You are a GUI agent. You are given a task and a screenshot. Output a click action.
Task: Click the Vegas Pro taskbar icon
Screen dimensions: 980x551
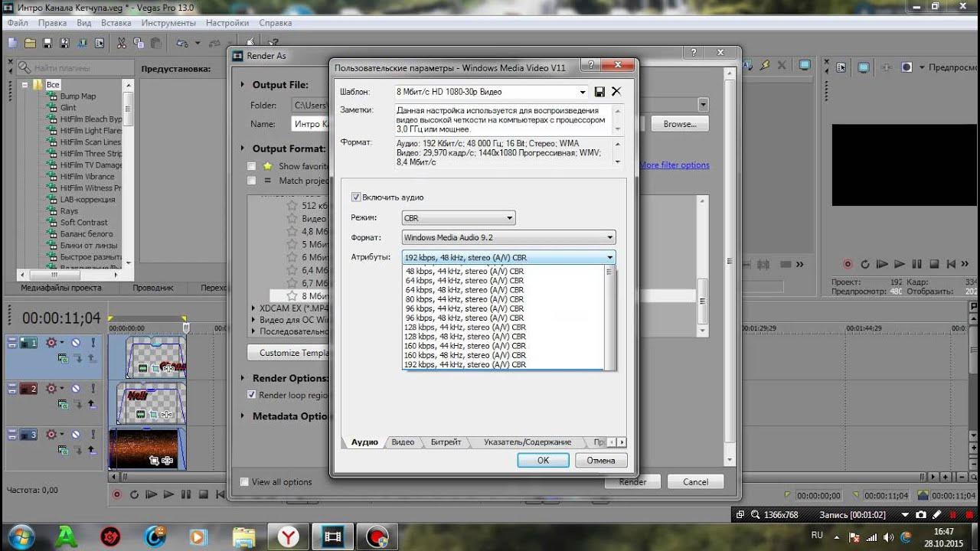tap(332, 536)
